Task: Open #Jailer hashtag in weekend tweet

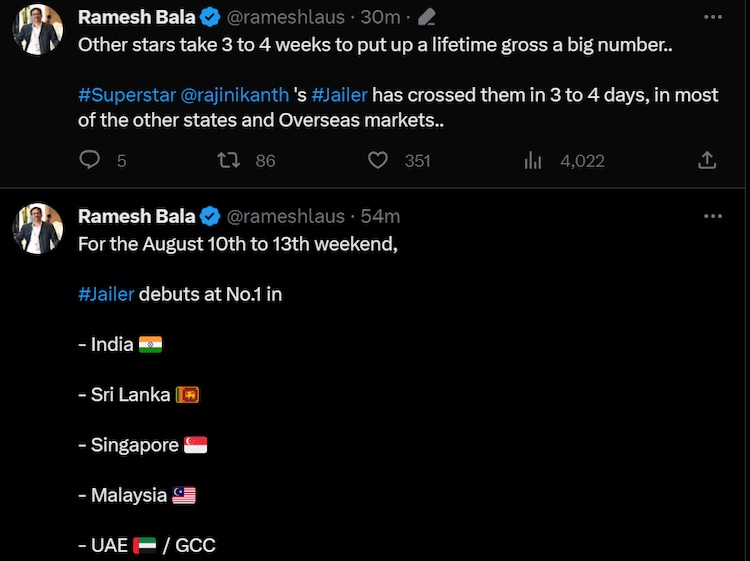Action: (x=105, y=294)
